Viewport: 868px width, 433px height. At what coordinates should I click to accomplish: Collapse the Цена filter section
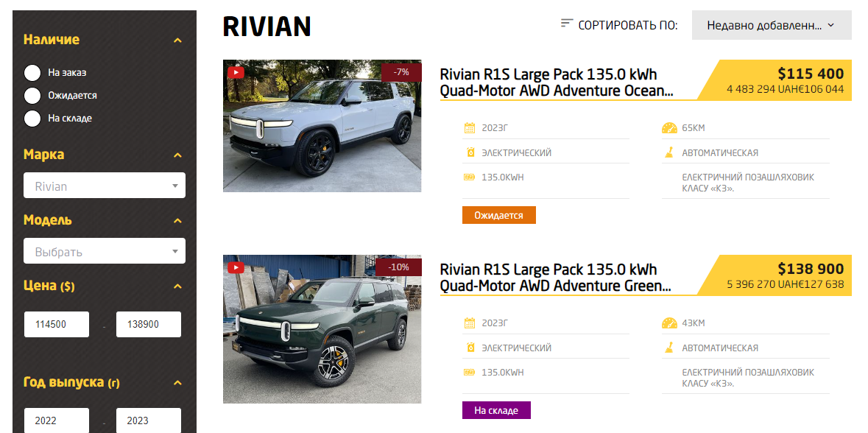click(177, 286)
